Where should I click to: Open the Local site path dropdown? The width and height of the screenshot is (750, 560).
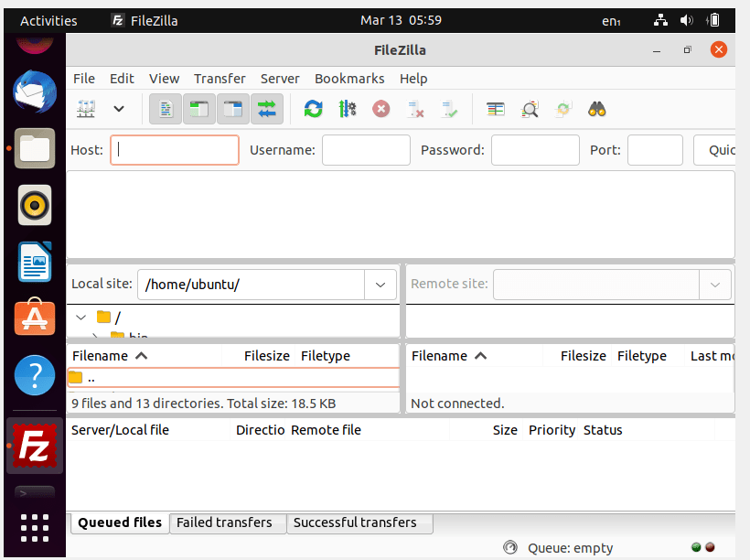(x=380, y=285)
